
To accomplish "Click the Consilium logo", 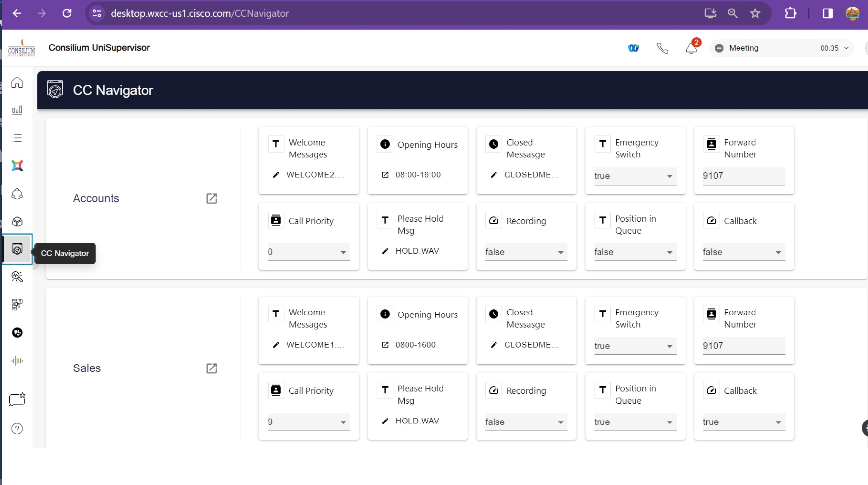I will click(22, 48).
